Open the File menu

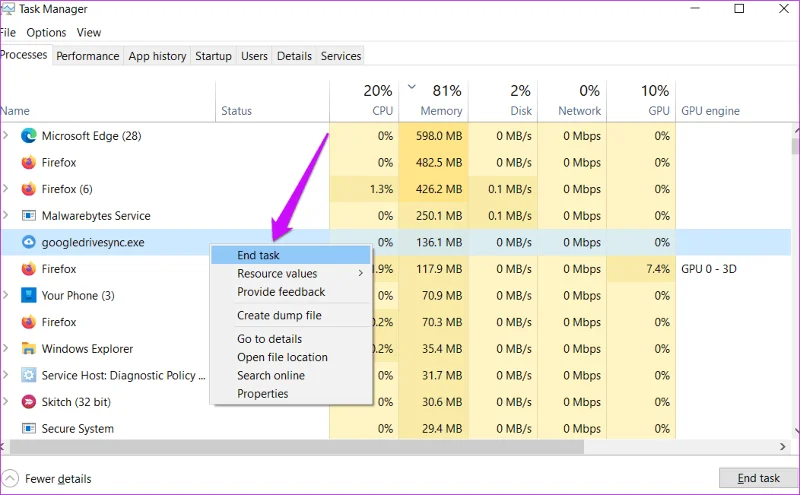pos(8,33)
